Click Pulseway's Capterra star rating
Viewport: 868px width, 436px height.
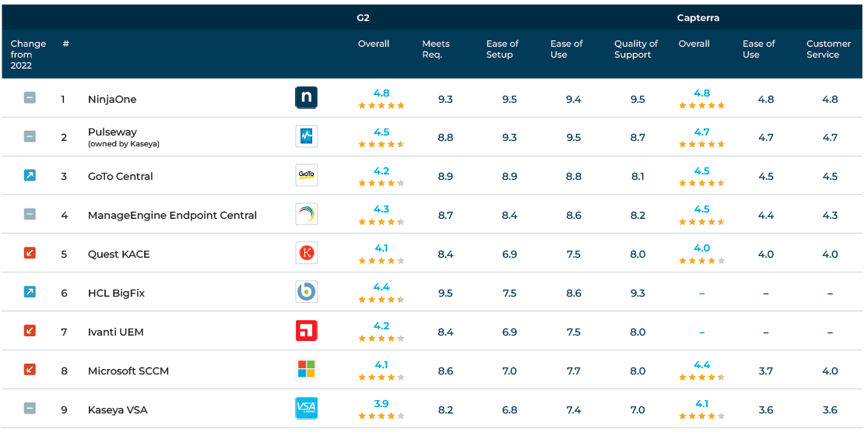tap(702, 144)
